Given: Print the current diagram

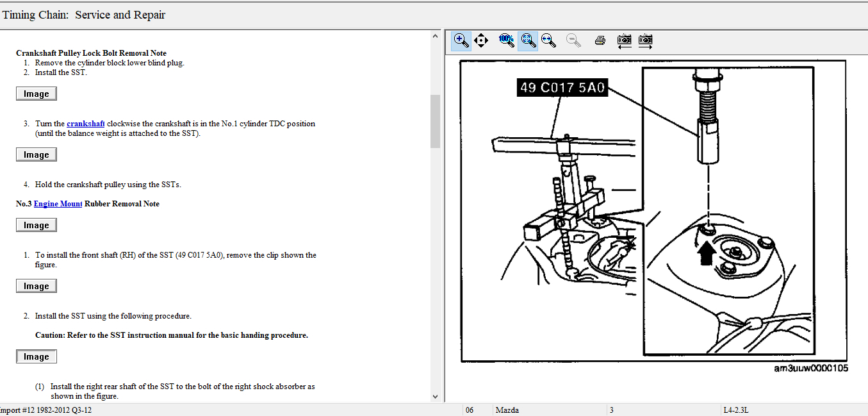Looking at the screenshot, I should click(600, 40).
